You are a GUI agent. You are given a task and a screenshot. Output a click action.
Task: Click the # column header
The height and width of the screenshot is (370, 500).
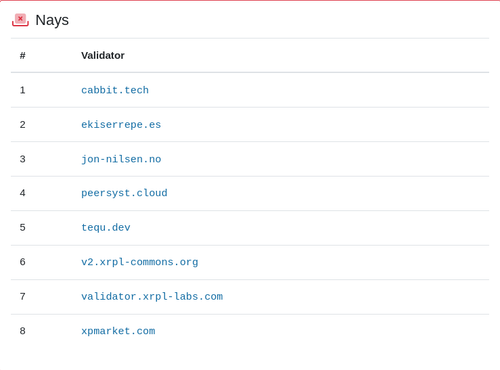(x=22, y=55)
